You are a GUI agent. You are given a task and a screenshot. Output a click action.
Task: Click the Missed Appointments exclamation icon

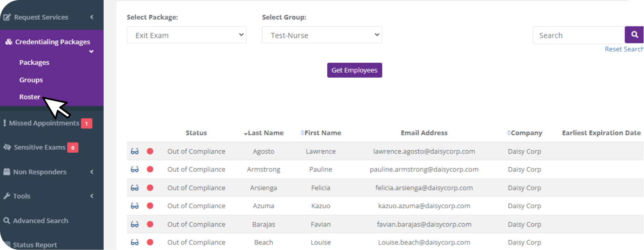[5, 123]
